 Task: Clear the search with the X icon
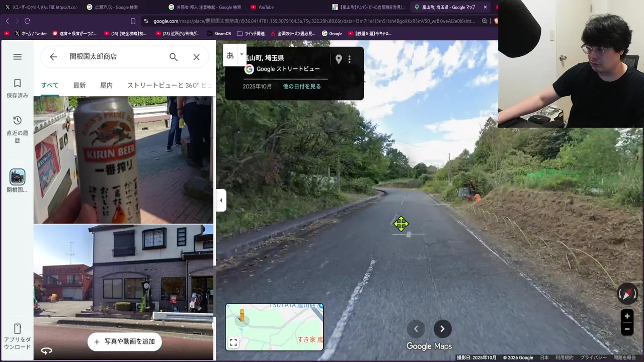pyautogui.click(x=197, y=57)
